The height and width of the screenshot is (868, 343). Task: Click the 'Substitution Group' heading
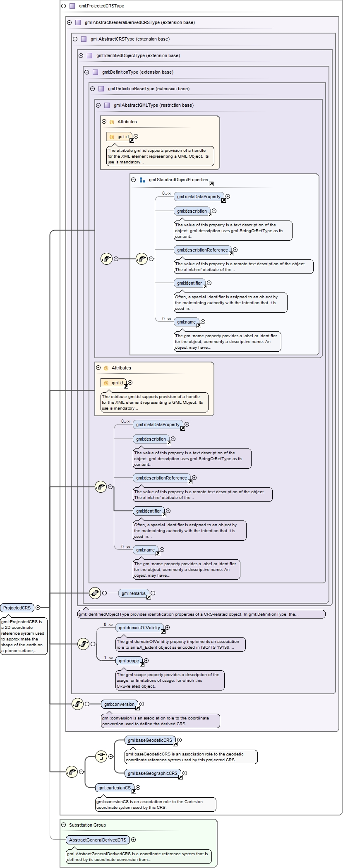pyautogui.click(x=87, y=825)
